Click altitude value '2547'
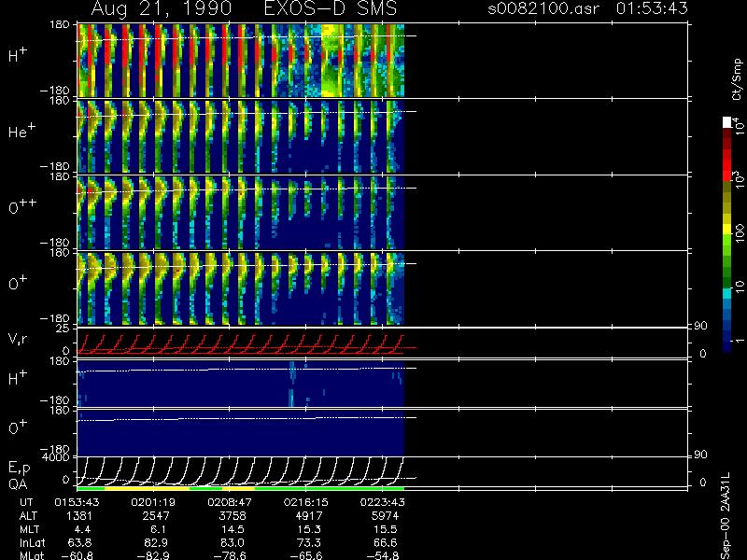Image resolution: width=747 pixels, height=560 pixels. point(156,516)
